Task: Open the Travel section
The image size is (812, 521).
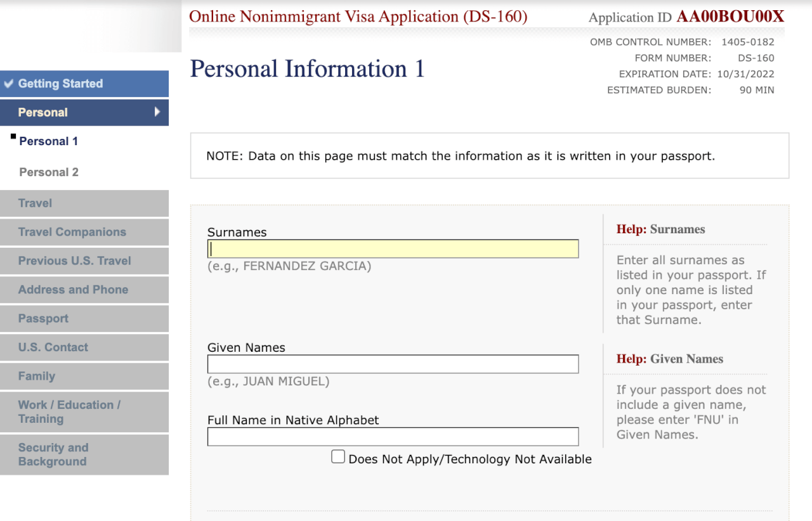Action: (x=36, y=203)
